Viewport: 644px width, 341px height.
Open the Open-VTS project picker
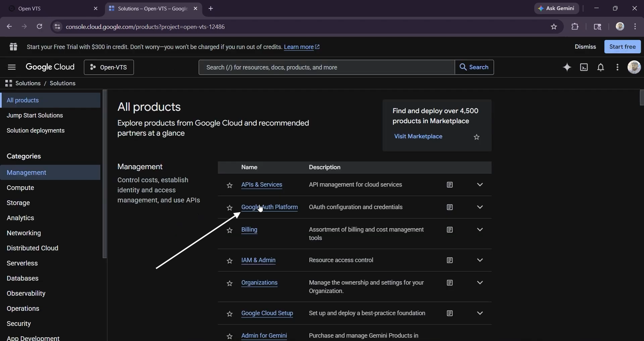(x=109, y=67)
